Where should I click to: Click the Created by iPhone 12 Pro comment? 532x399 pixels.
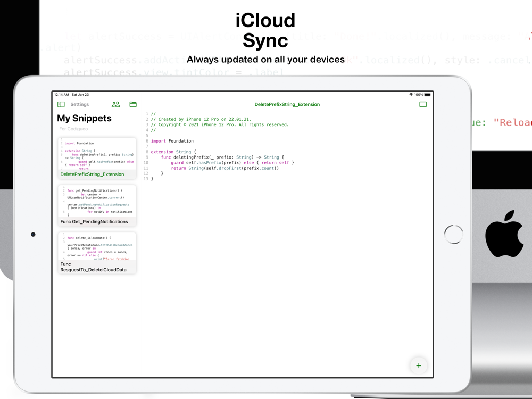click(201, 119)
